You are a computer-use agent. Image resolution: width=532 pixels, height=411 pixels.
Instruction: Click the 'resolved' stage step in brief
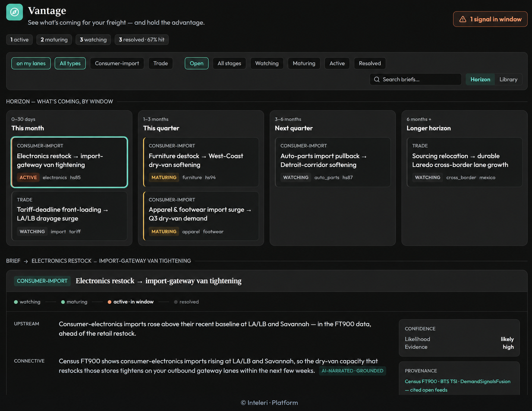186,302
